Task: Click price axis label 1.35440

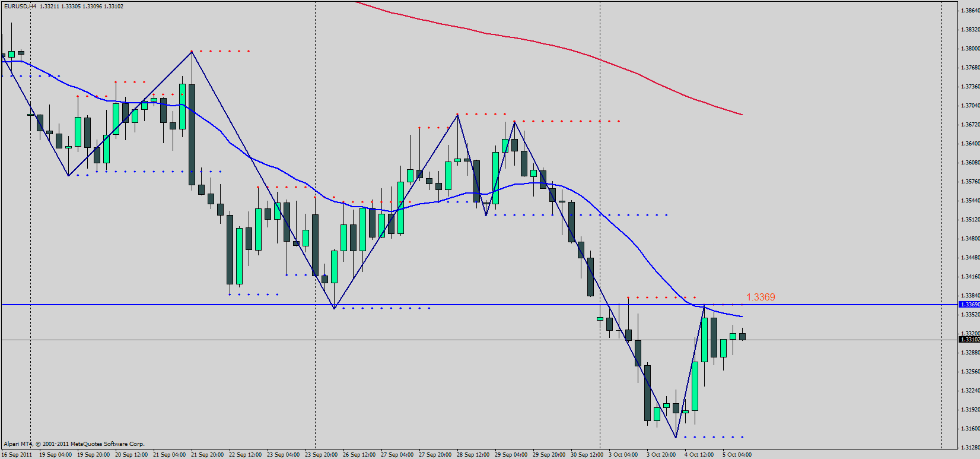Action: (x=970, y=201)
